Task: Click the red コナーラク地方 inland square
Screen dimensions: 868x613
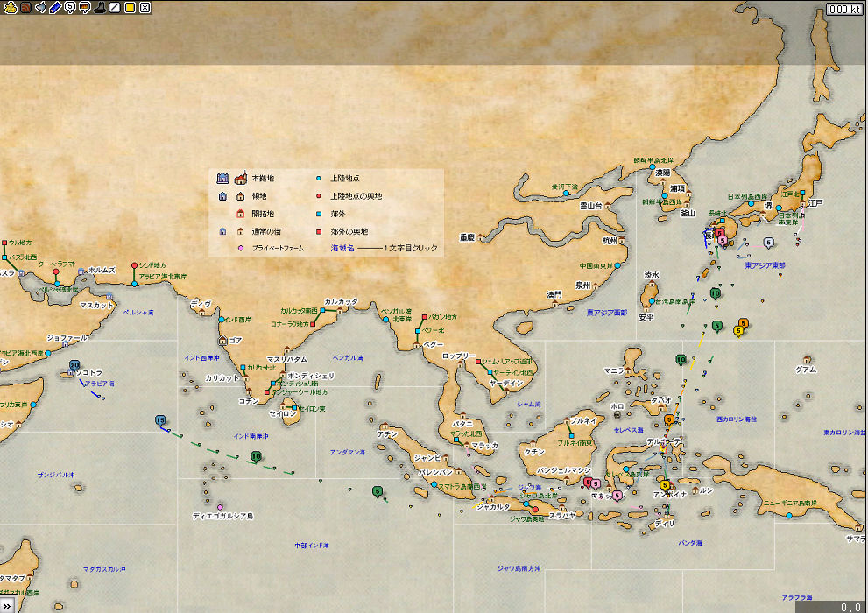Action: coord(314,325)
